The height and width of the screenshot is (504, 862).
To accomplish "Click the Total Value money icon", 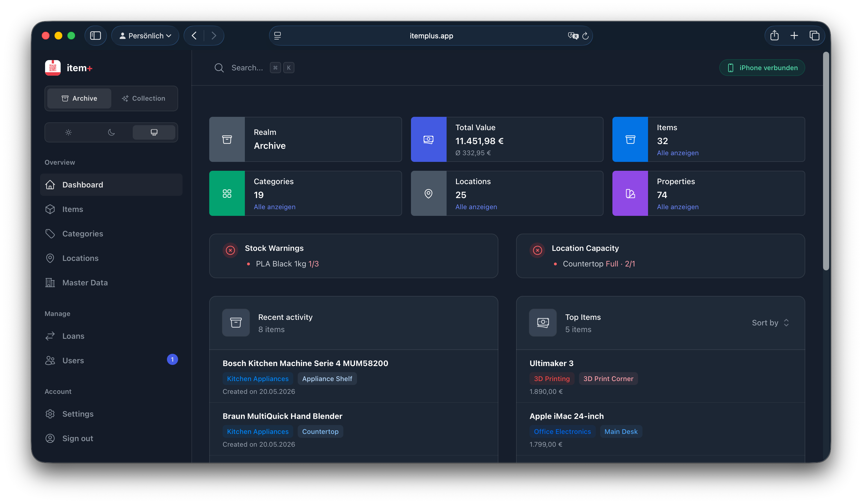I will [428, 139].
